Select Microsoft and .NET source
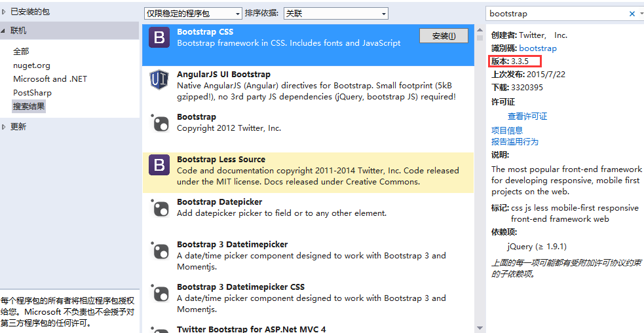The width and height of the screenshot is (644, 333). (x=50, y=79)
